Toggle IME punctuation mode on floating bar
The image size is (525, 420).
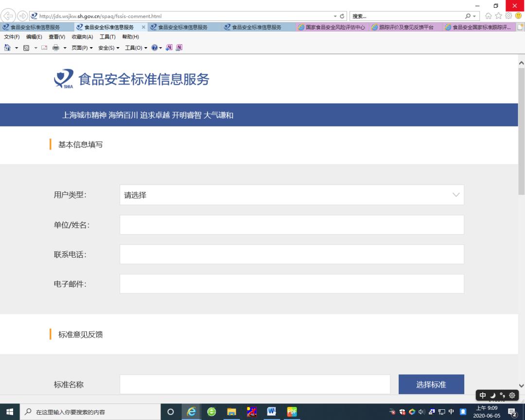[x=502, y=395]
